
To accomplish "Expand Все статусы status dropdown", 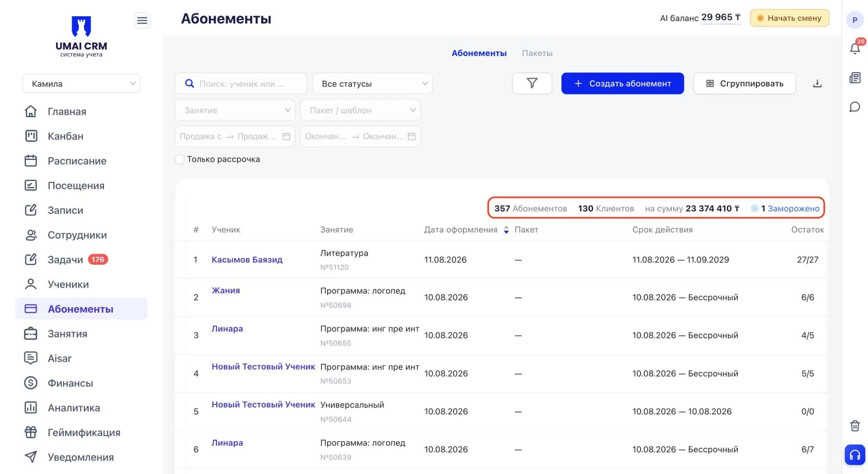I will [373, 84].
